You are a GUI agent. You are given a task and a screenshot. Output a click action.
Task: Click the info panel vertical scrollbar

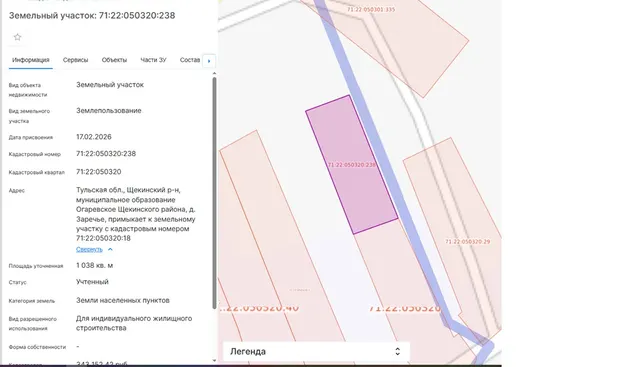(214, 192)
